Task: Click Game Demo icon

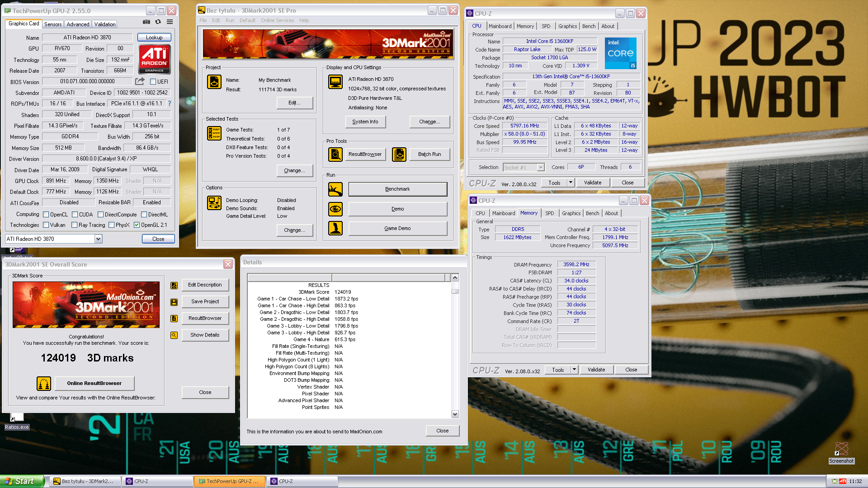Action: coord(335,228)
